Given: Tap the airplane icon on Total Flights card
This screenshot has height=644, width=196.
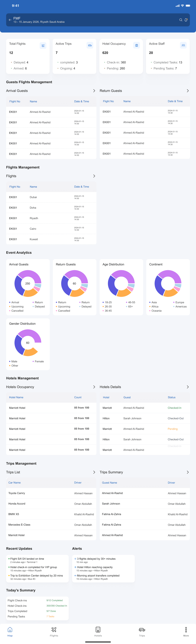Looking at the screenshot, I should (43, 46).
